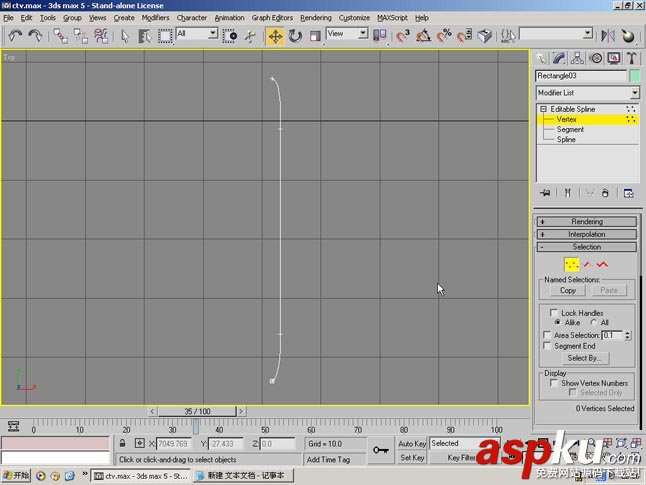Click Configure Modifier Sets icon
Viewport: 646px width, 485px height.
[x=629, y=193]
